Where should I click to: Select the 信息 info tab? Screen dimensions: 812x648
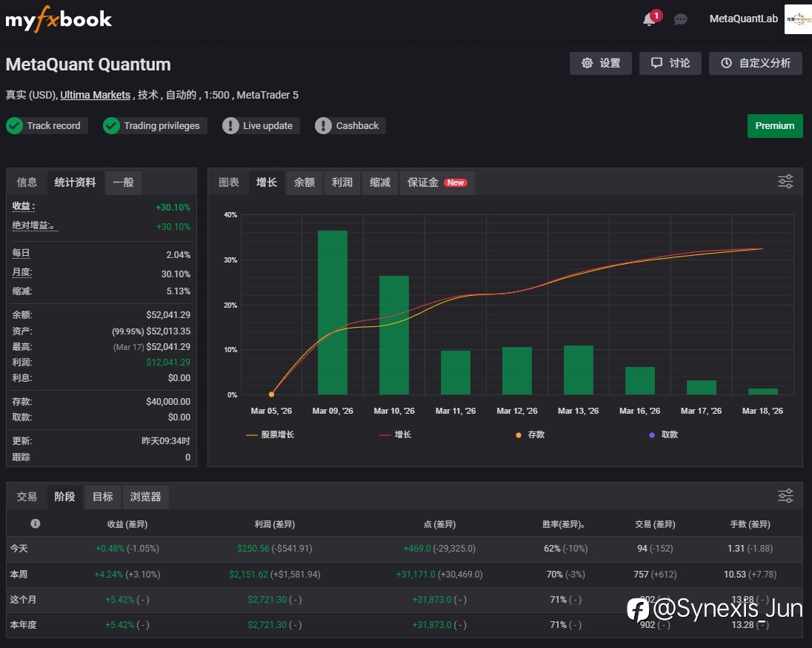pyautogui.click(x=27, y=182)
